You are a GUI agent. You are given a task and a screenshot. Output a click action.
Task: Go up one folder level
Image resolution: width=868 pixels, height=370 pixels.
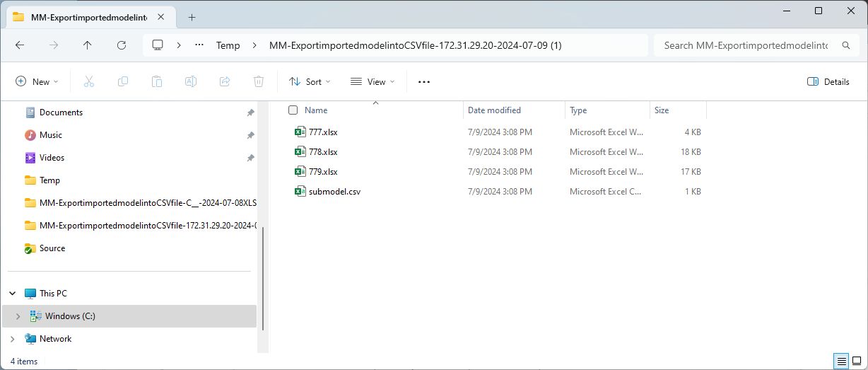[x=88, y=45]
